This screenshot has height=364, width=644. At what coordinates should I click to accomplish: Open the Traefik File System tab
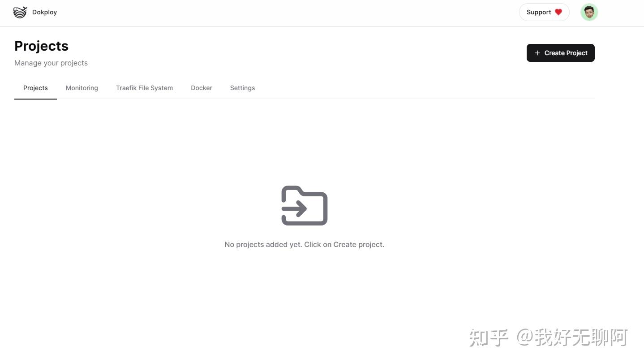pyautogui.click(x=144, y=88)
